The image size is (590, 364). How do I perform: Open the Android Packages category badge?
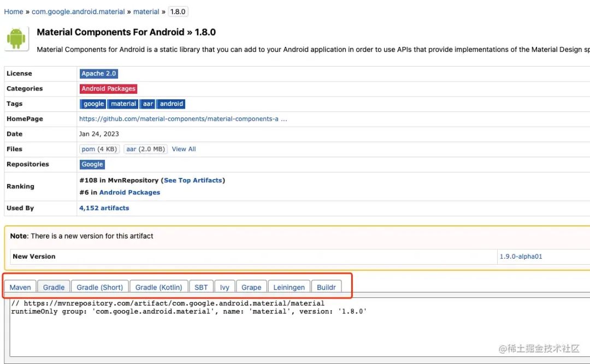coord(108,89)
